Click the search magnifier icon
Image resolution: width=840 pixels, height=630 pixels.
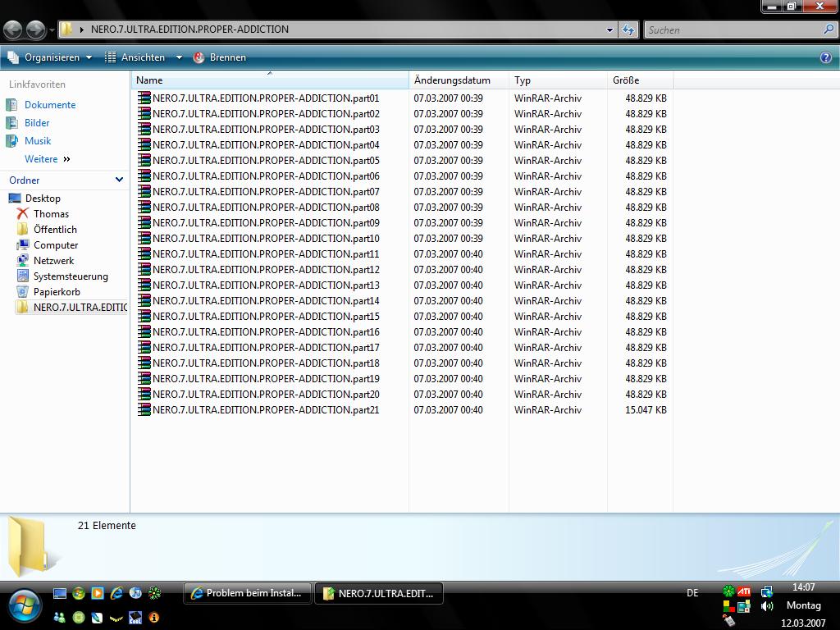(829, 30)
